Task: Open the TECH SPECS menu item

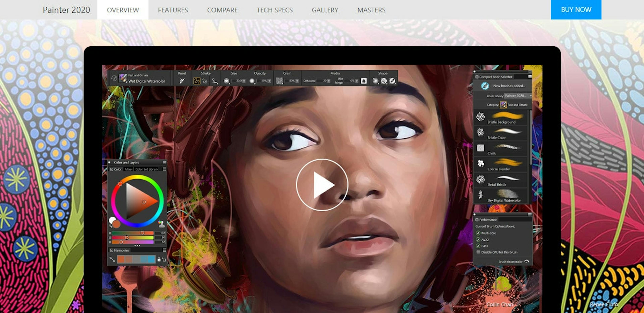Action: [x=274, y=10]
